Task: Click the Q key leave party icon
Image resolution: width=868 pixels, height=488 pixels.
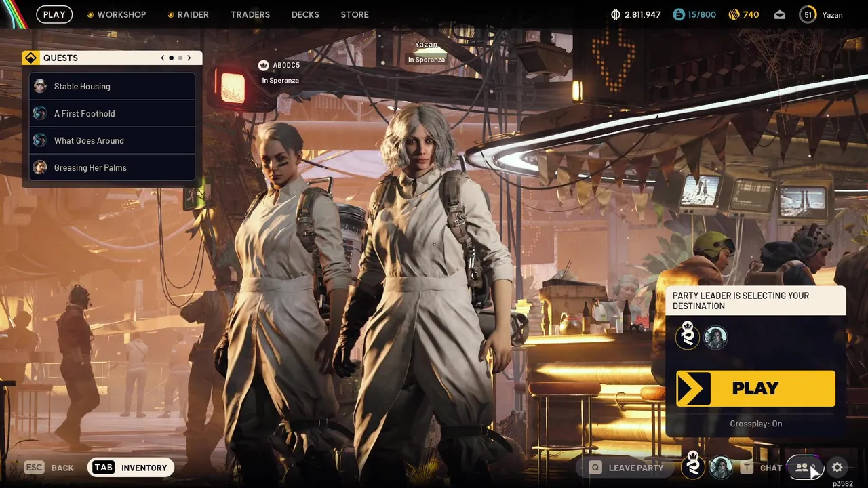Action: 595,467
